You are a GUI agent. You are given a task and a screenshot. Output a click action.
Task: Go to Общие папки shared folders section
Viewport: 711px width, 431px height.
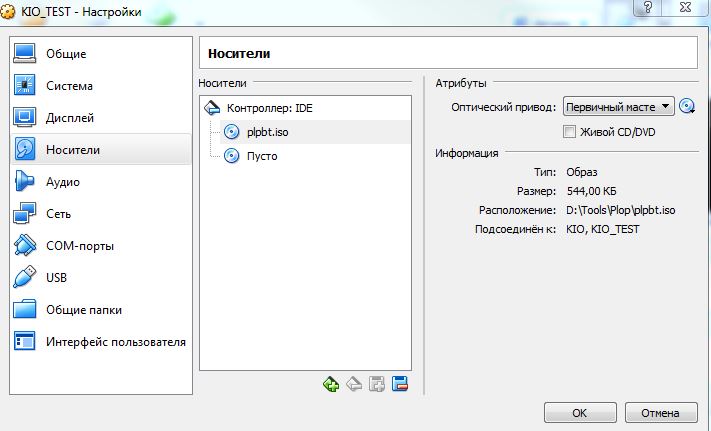(x=83, y=310)
